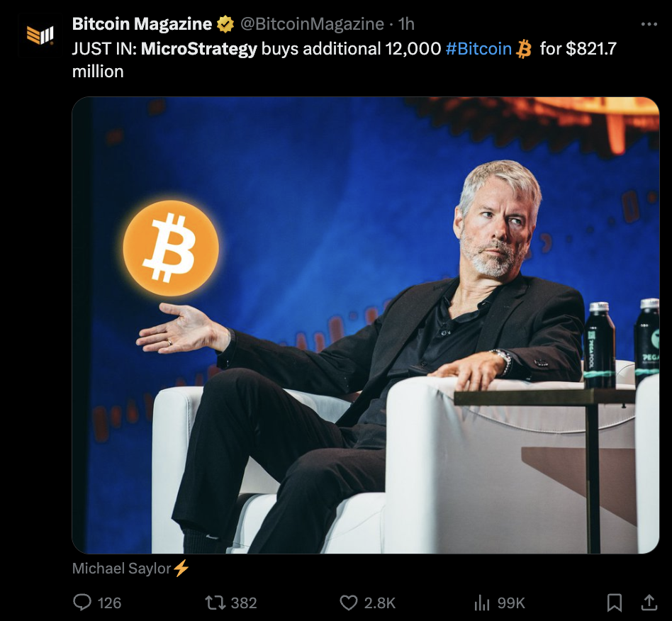Reply using the comment bubble icon
The width and height of the screenshot is (672, 621).
click(82, 602)
